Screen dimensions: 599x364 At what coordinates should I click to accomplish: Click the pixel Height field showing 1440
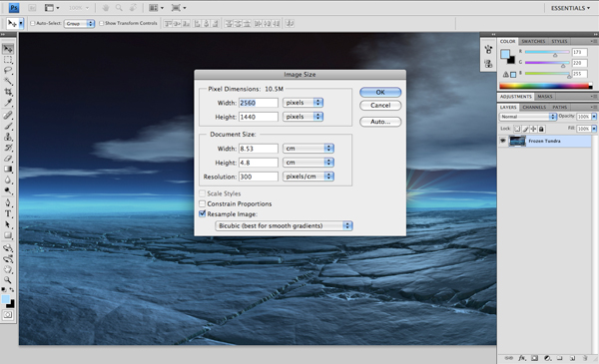[259, 117]
